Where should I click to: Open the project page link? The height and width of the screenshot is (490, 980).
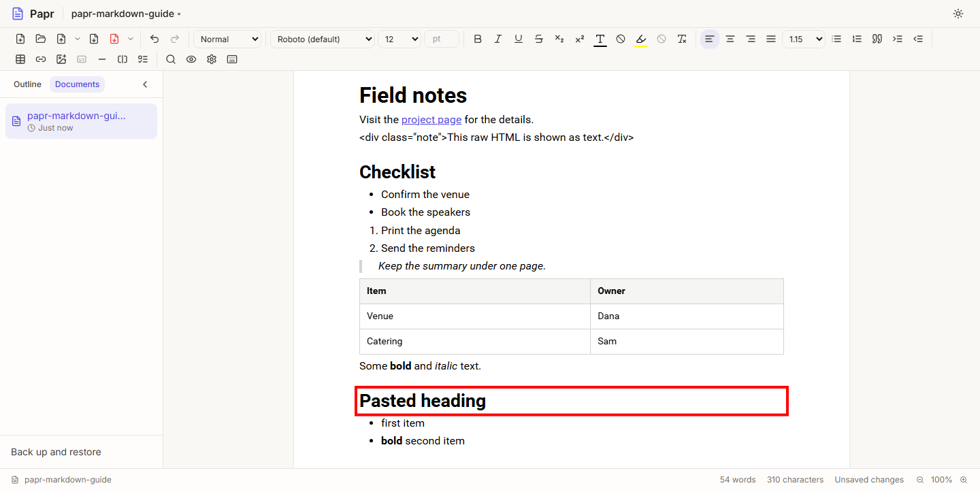431,120
